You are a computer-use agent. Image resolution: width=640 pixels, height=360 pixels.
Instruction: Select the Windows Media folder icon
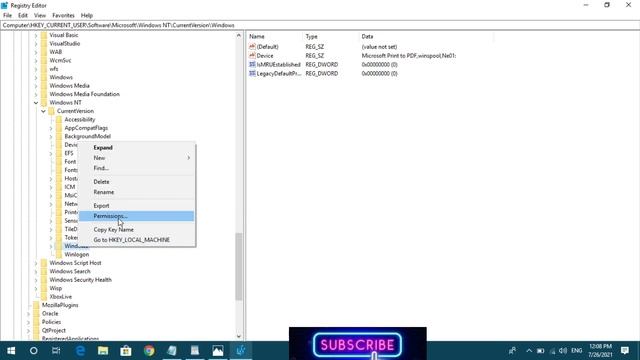click(x=44, y=86)
